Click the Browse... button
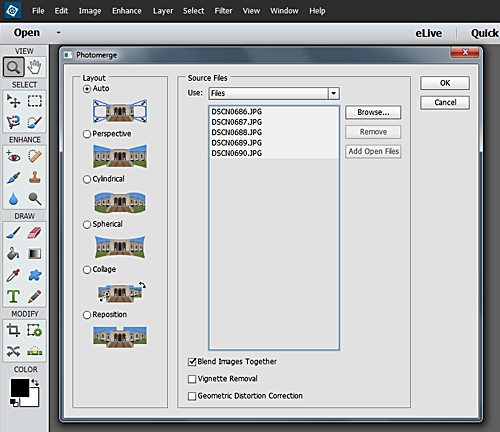The image size is (500, 432). [373, 112]
